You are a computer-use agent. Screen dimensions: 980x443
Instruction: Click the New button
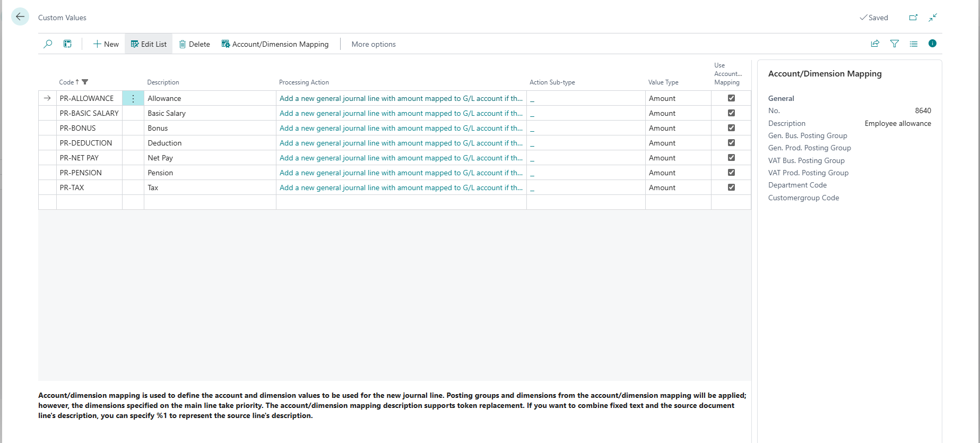tap(106, 44)
